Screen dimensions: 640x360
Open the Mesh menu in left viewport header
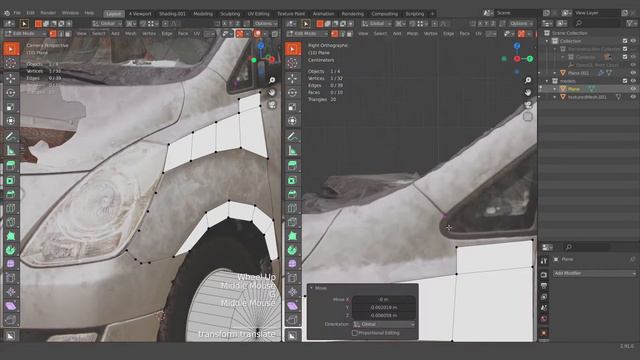(131, 33)
